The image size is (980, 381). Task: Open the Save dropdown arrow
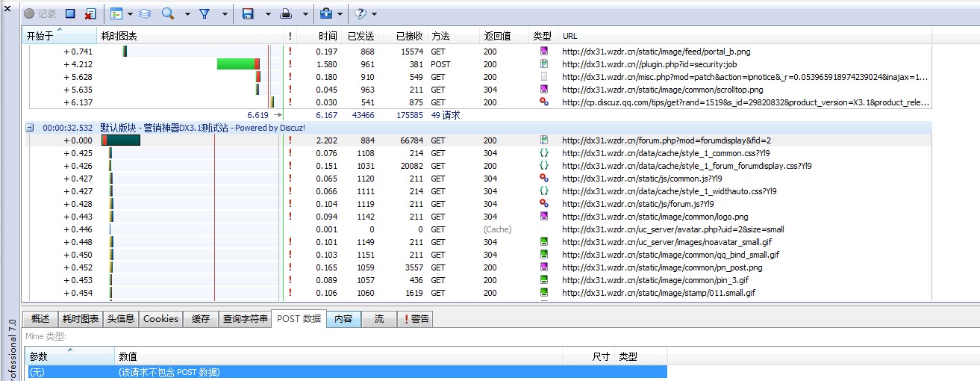click(x=268, y=13)
